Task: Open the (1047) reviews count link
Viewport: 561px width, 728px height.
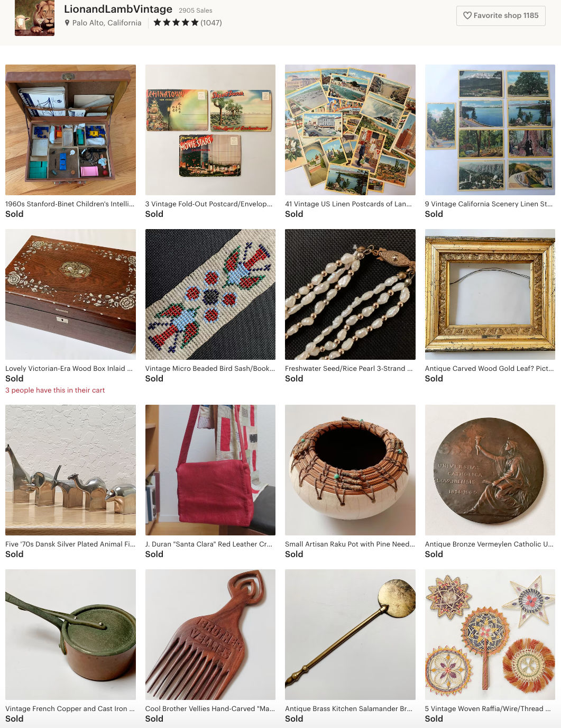Action: (211, 23)
